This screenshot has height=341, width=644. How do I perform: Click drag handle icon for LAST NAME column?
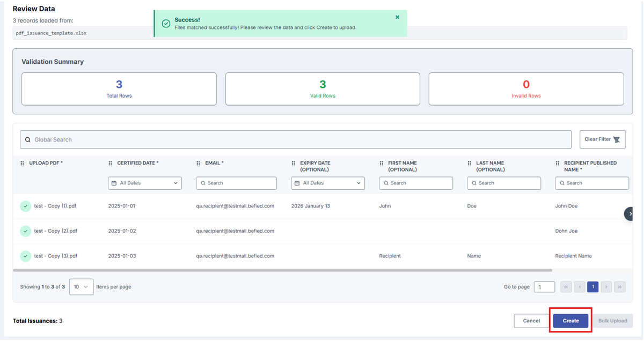(x=470, y=163)
